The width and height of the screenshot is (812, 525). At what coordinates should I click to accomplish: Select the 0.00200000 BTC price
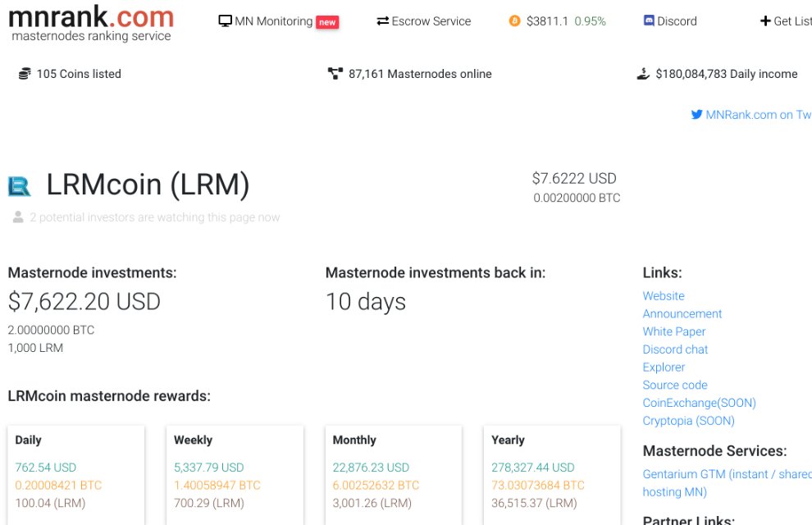coord(577,198)
